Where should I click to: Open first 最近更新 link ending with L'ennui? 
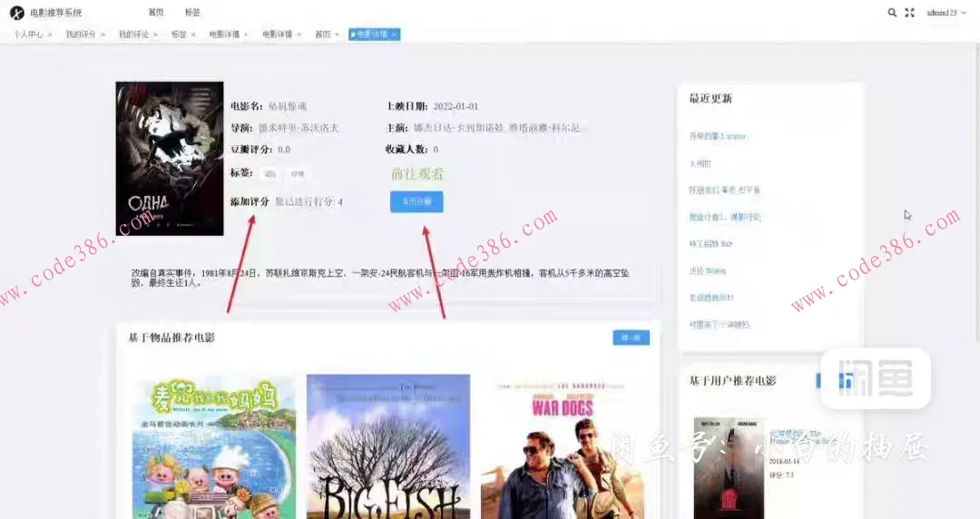pyautogui.click(x=718, y=136)
